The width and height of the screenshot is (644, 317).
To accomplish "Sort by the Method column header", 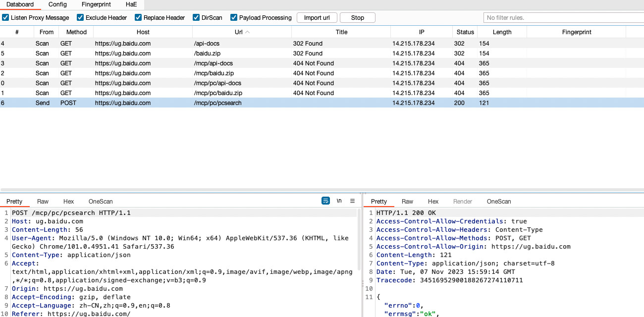I will coord(76,32).
